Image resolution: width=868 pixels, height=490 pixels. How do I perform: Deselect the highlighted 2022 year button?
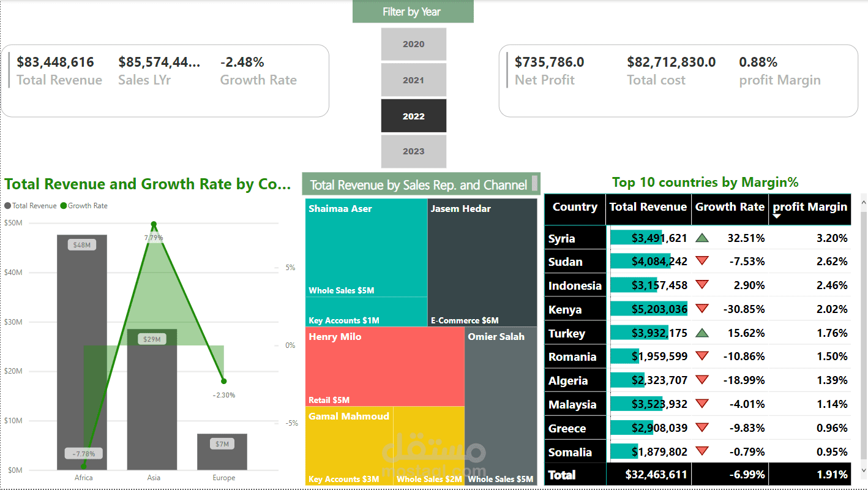coord(414,116)
